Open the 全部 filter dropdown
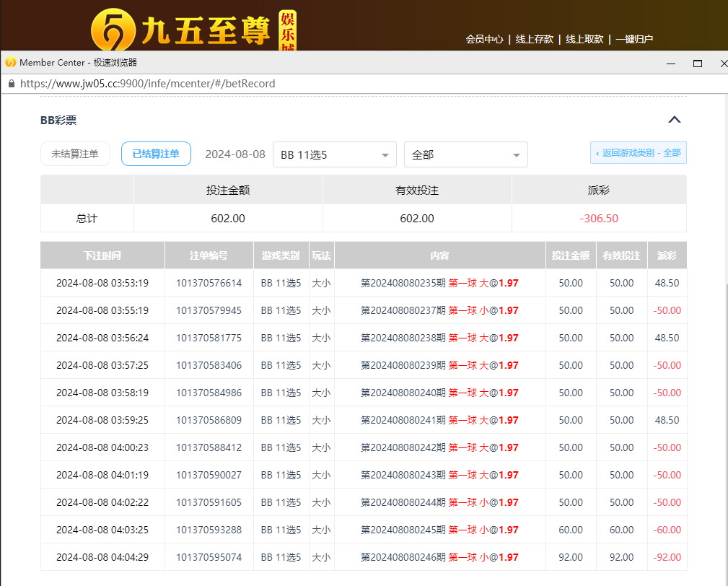The width and height of the screenshot is (728, 586). 465,154
